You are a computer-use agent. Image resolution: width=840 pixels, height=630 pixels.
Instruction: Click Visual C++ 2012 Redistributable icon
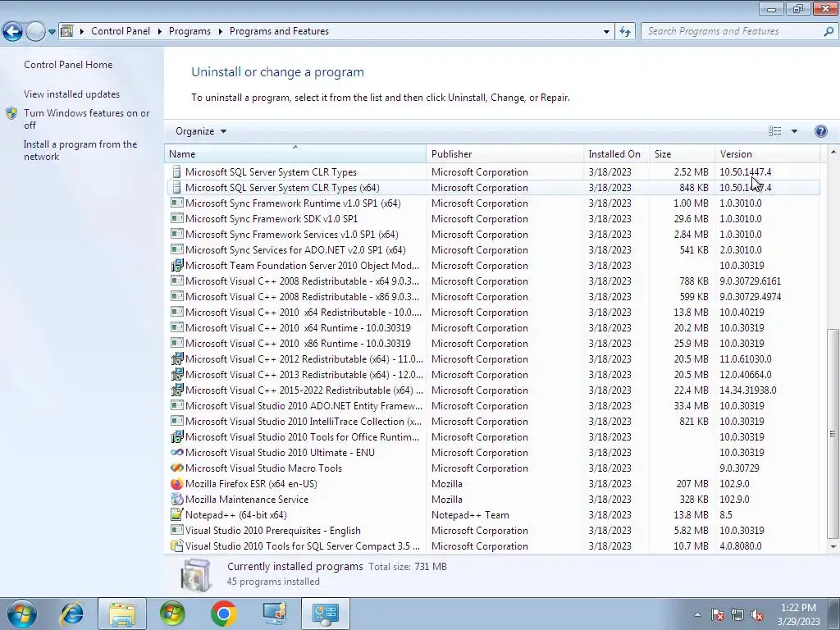click(x=177, y=359)
